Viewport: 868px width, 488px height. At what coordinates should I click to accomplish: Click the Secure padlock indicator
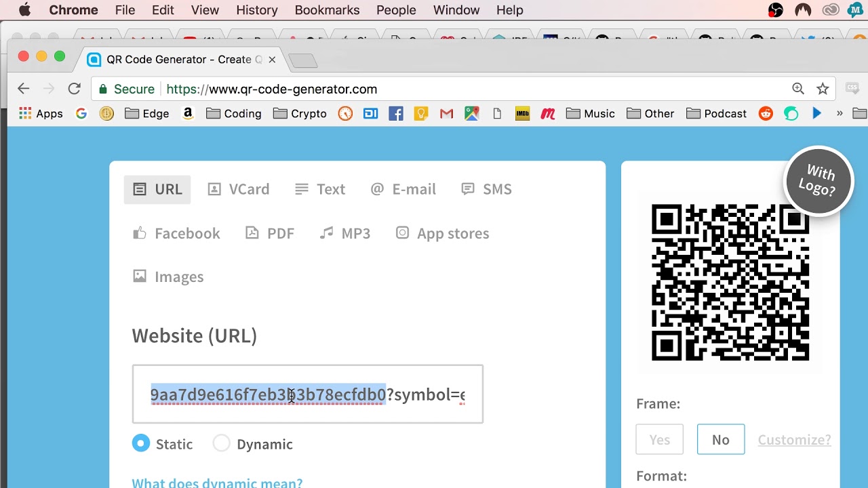tap(127, 89)
